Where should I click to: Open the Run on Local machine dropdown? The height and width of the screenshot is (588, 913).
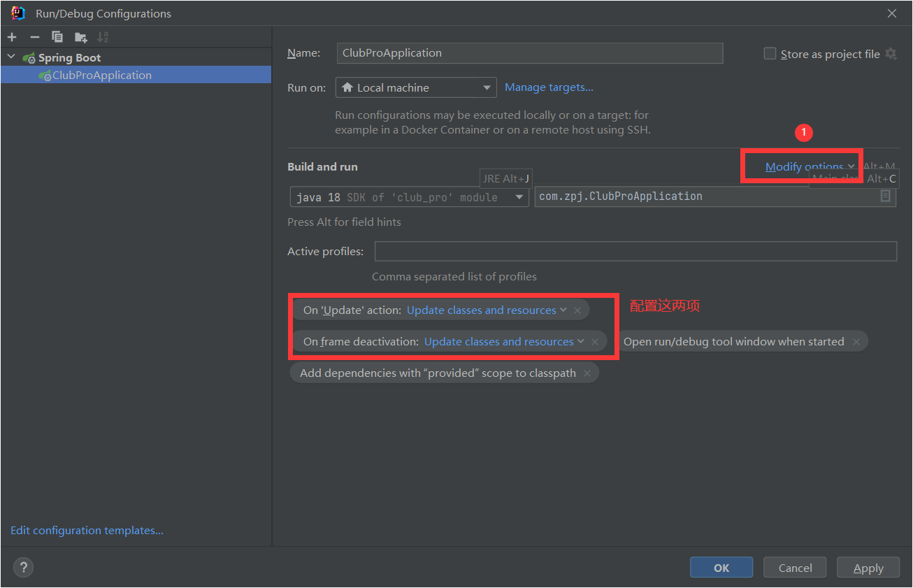416,87
